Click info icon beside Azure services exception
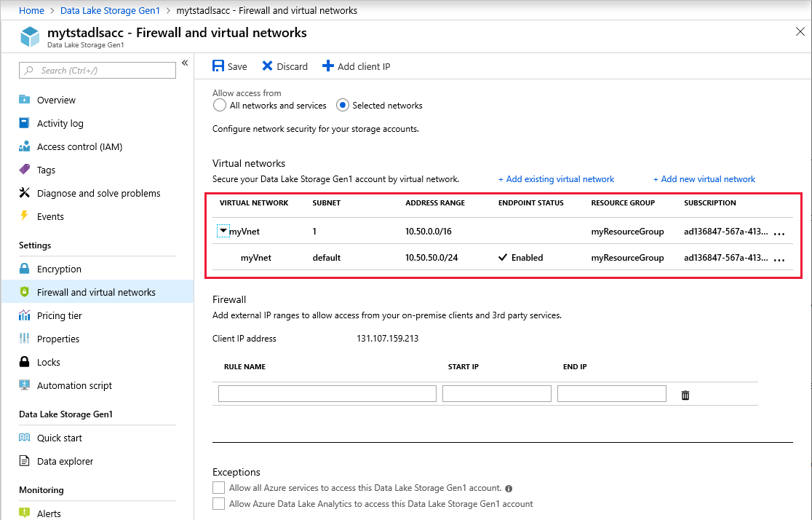This screenshot has width=812, height=520. 509,489
